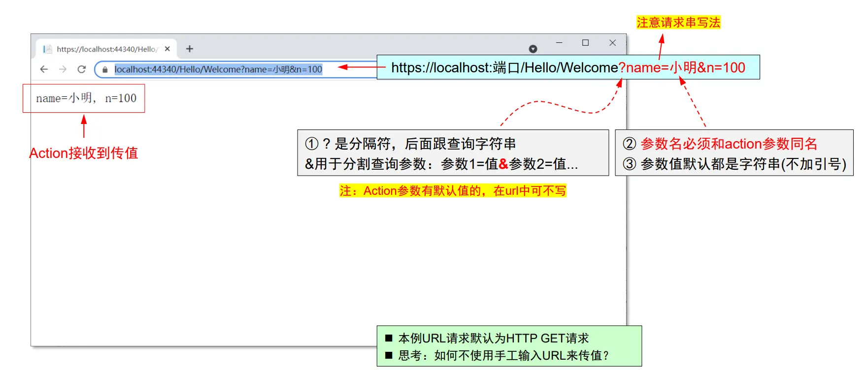Maximize the browser window
The width and height of the screenshot is (868, 370).
coord(586,43)
